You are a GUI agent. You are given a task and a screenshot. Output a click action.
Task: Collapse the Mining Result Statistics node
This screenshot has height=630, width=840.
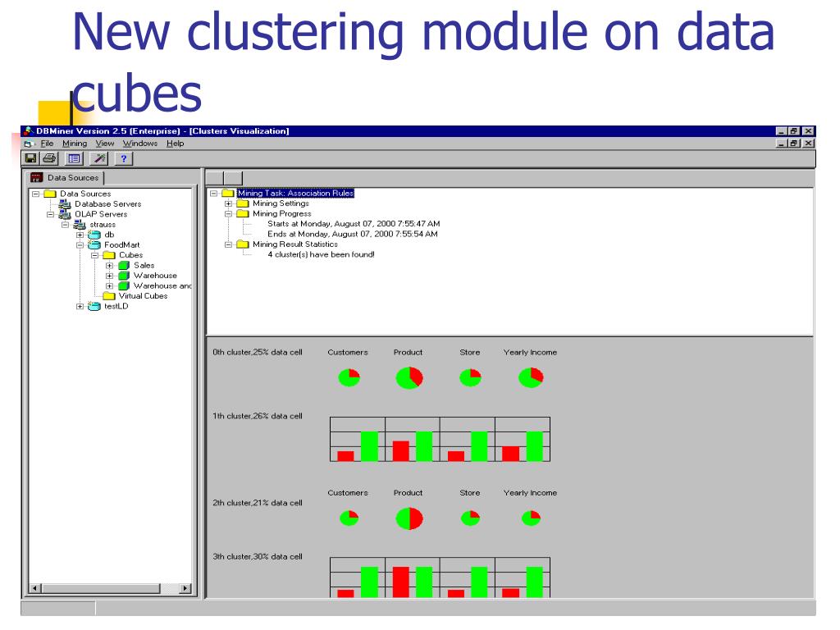228,244
